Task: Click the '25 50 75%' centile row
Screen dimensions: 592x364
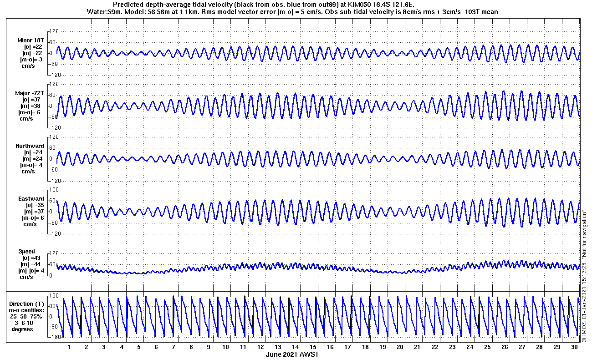Action: [27, 316]
